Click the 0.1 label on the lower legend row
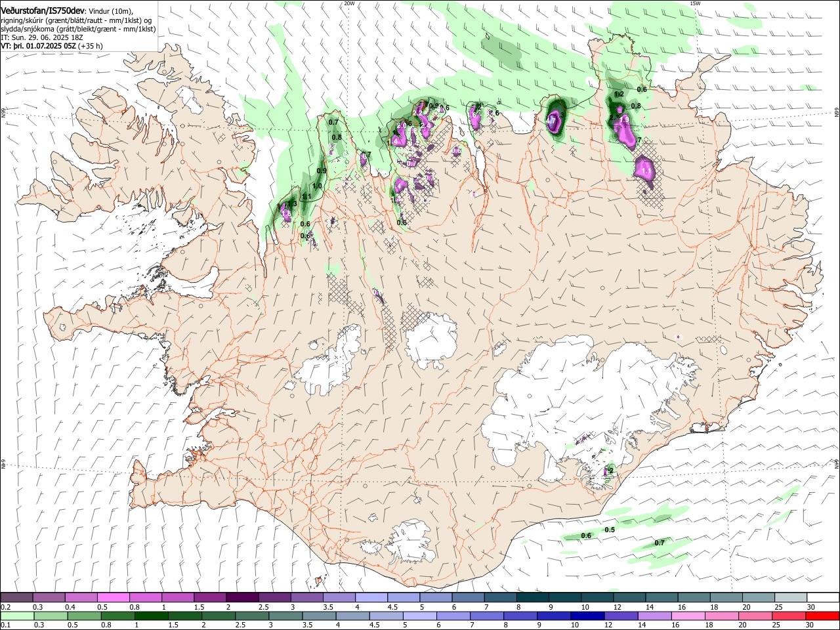The width and height of the screenshot is (840, 630). point(6,625)
